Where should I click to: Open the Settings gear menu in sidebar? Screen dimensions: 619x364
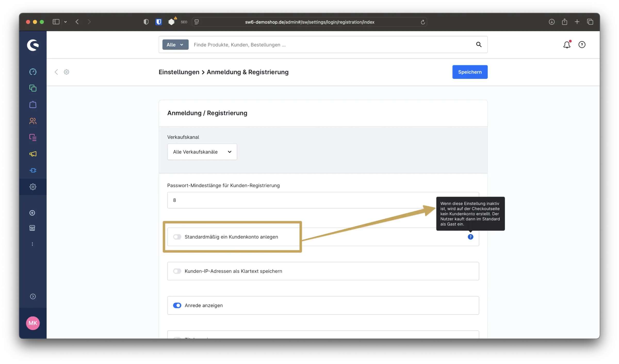tap(33, 187)
